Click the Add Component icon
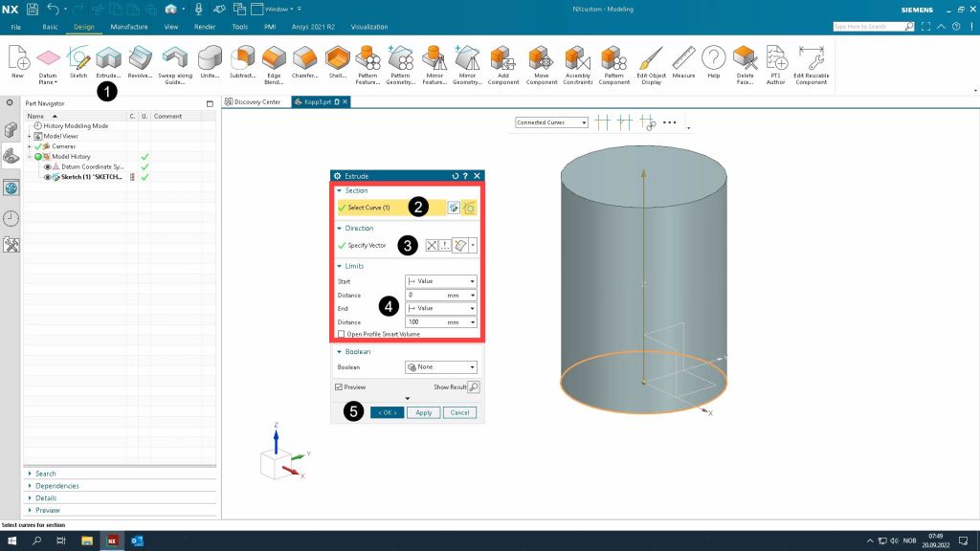Image resolution: width=980 pixels, height=551 pixels. click(x=503, y=59)
